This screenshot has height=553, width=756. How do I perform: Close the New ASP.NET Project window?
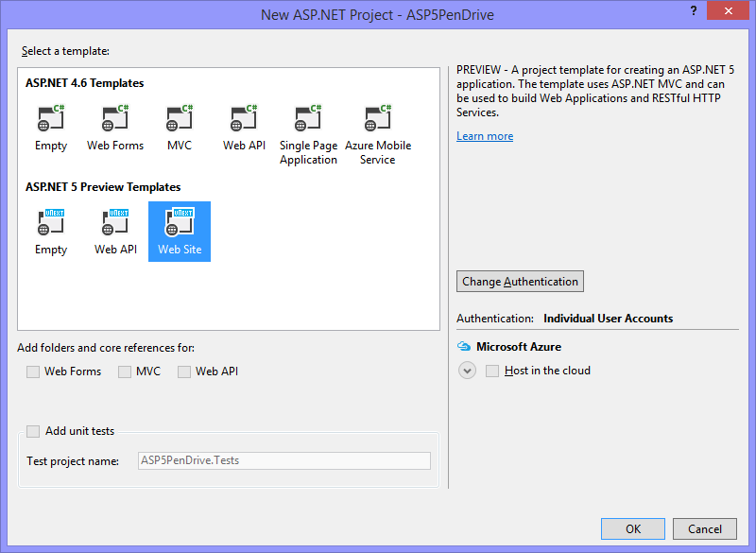point(728,10)
